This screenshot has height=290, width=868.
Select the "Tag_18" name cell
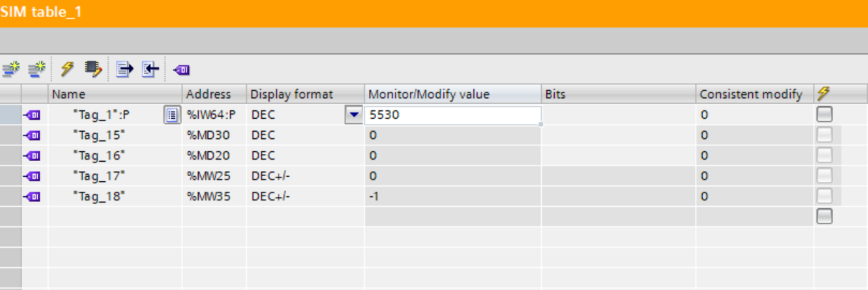coord(115,195)
